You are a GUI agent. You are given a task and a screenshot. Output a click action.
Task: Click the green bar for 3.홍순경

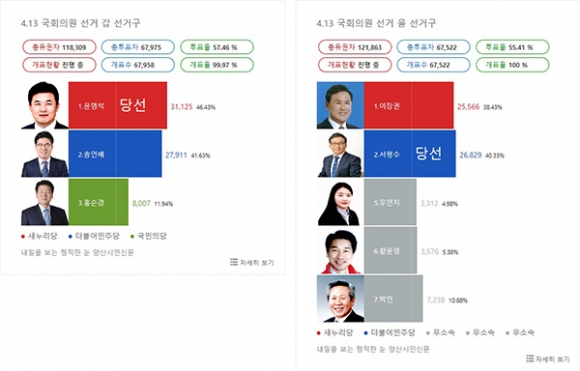(98, 202)
